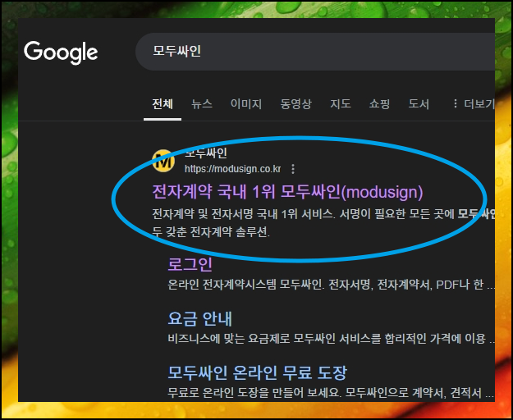Expand the 더보기 menu
Screen dimensions: 513x420
point(474,104)
